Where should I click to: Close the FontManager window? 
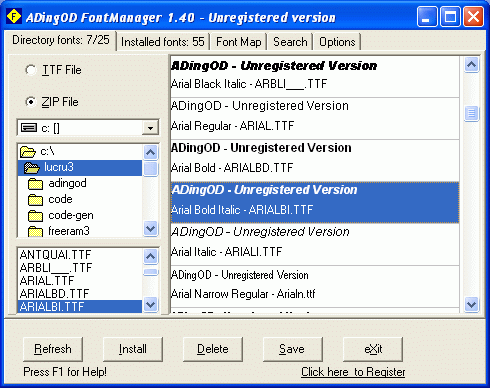click(x=473, y=16)
